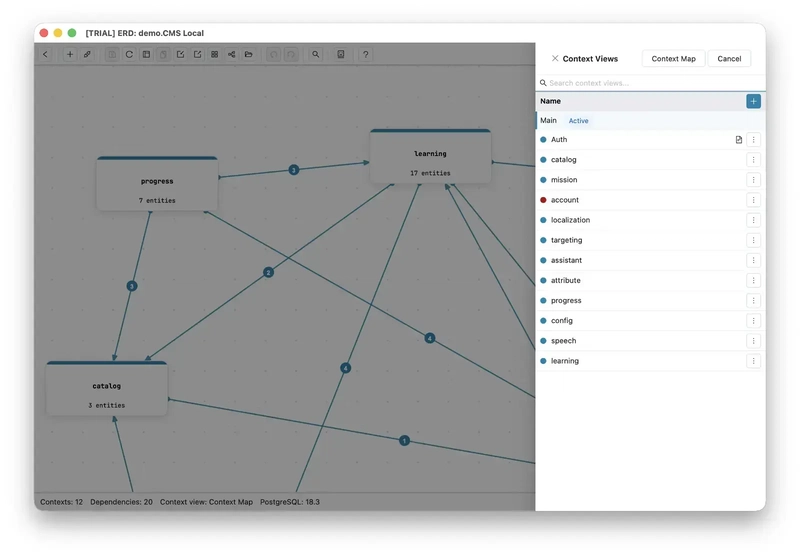Select the Main active context view row
This screenshot has height=556, width=800.
pyautogui.click(x=651, y=120)
